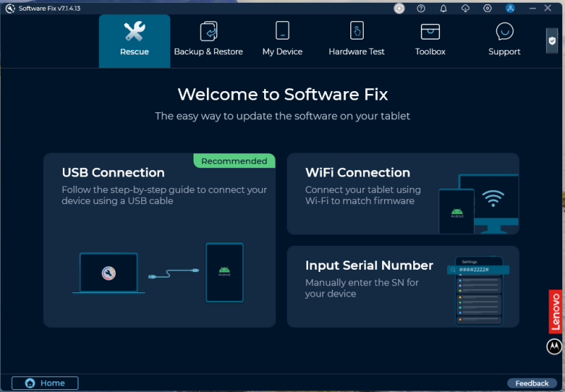This screenshot has width=565, height=392.
Task: Click the serial number settings illustration
Action: coord(478,291)
